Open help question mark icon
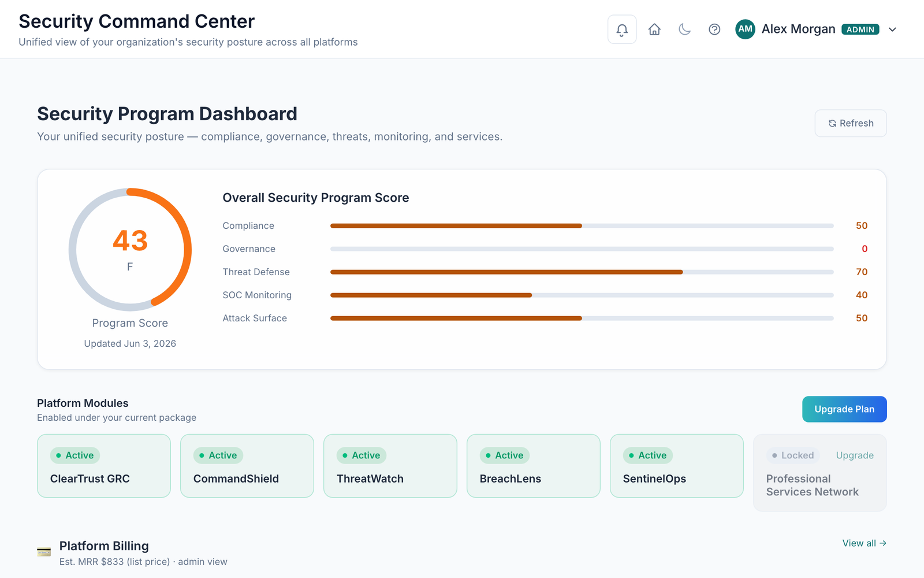 click(714, 29)
